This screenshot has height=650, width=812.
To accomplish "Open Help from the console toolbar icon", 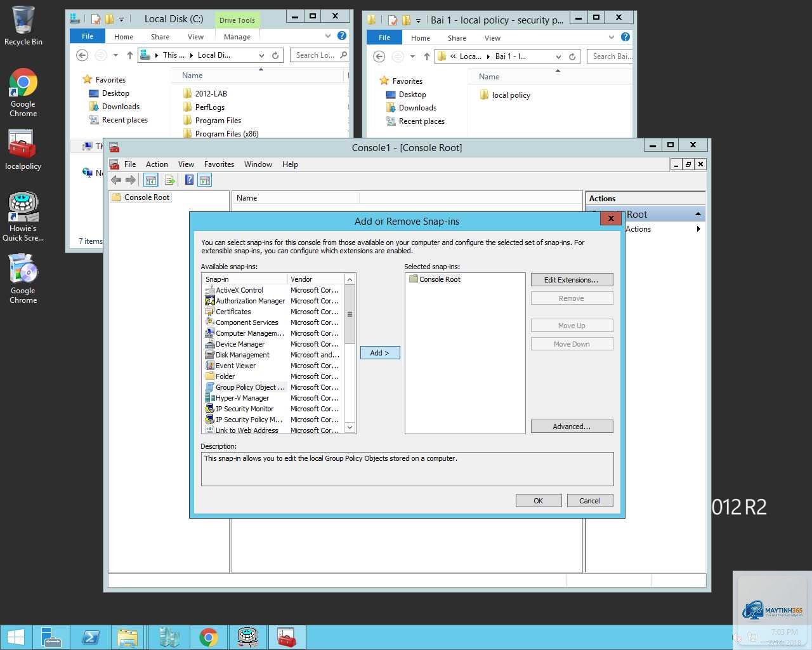I will coord(189,180).
